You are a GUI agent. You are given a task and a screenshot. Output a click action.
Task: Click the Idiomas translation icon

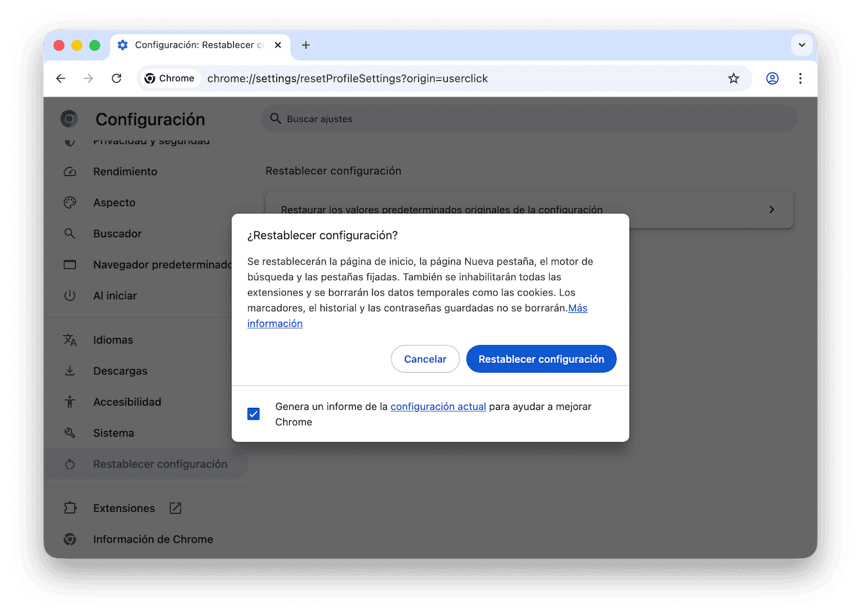tap(70, 340)
